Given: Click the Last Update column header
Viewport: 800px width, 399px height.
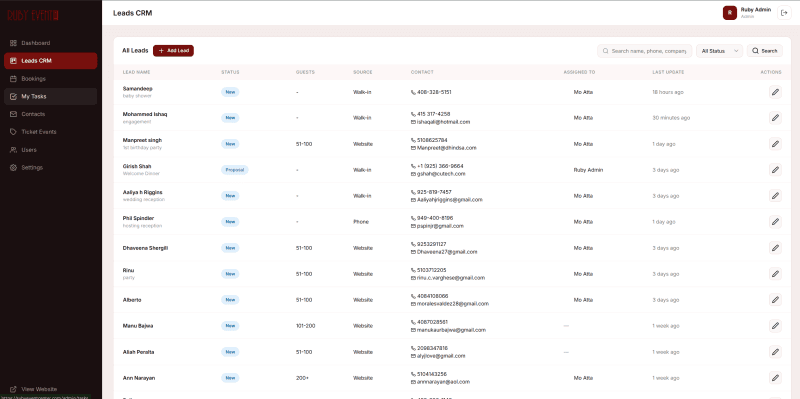Looking at the screenshot, I should 668,72.
